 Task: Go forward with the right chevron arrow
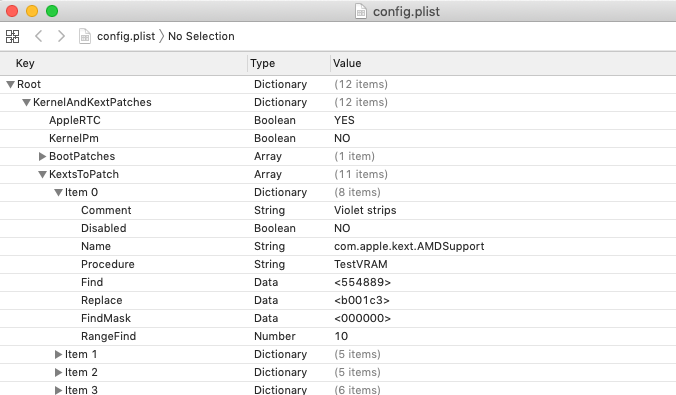(61, 36)
